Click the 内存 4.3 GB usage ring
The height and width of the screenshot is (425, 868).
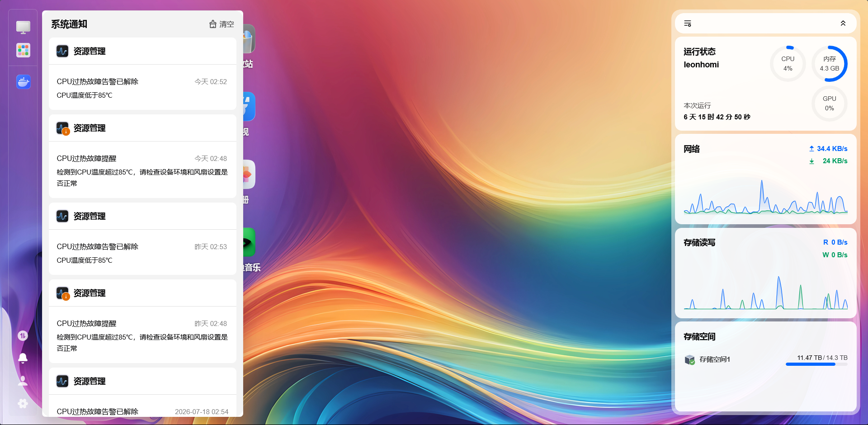click(830, 64)
